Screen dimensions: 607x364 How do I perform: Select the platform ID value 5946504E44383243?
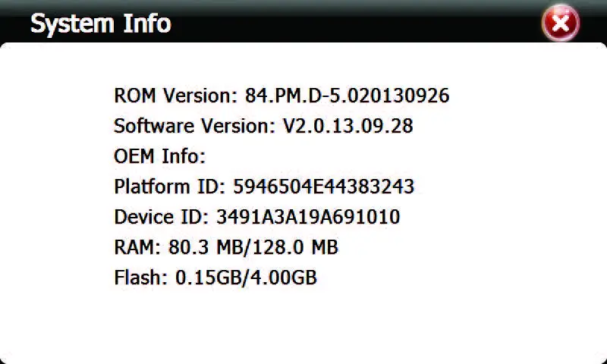pos(323,187)
